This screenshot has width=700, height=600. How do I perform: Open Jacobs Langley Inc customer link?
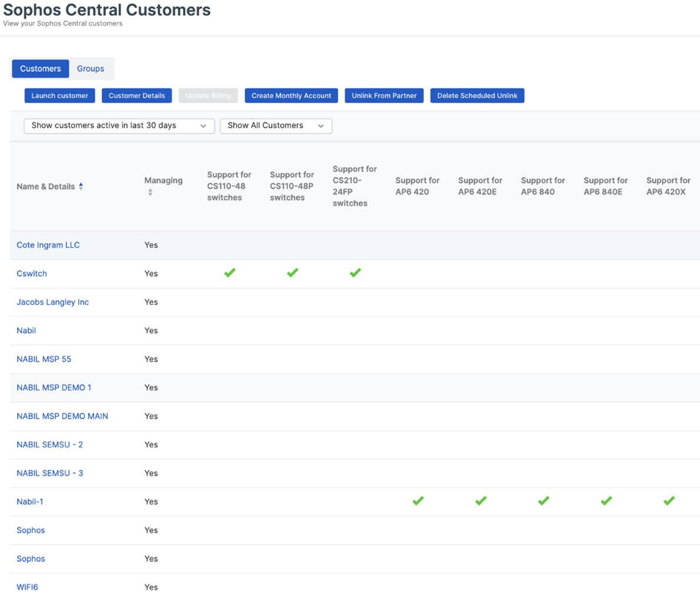pyautogui.click(x=52, y=302)
